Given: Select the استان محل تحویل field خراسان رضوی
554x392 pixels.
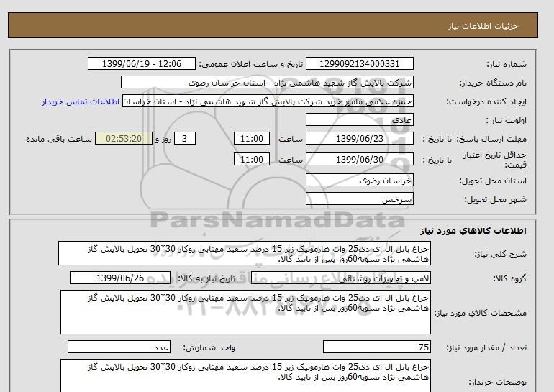Looking at the screenshot, I should [x=360, y=181].
